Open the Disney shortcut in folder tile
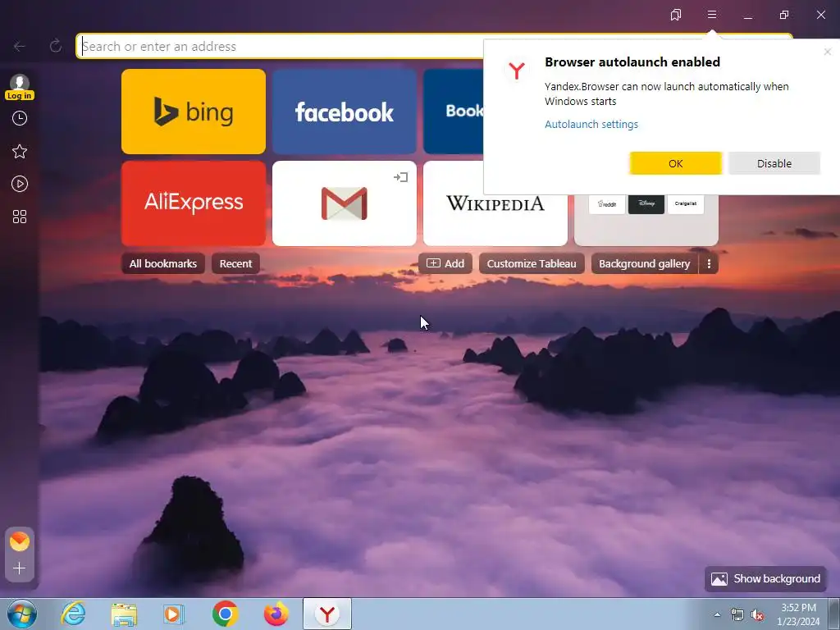This screenshot has height=630, width=840. (x=646, y=204)
